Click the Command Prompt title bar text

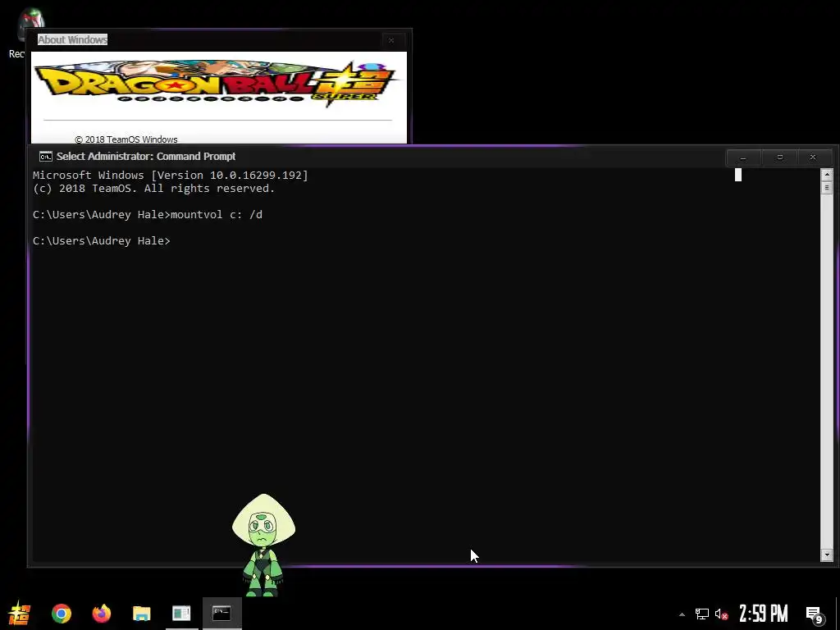coord(146,157)
